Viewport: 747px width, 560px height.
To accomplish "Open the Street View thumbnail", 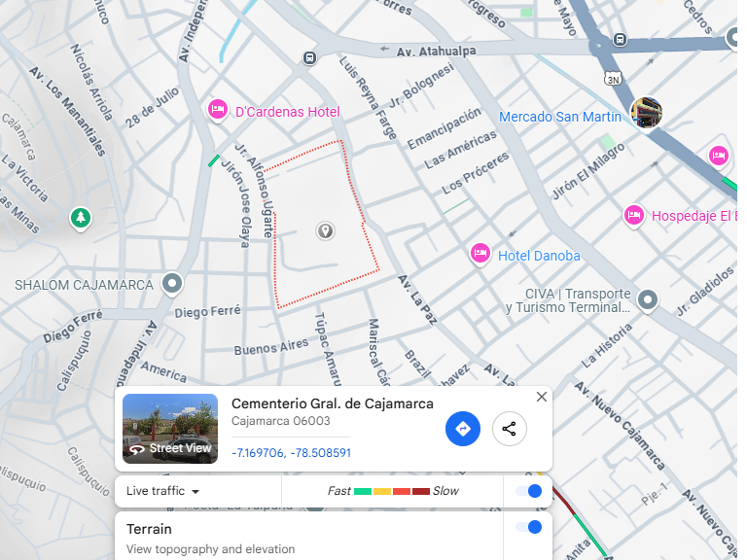I will click(170, 429).
